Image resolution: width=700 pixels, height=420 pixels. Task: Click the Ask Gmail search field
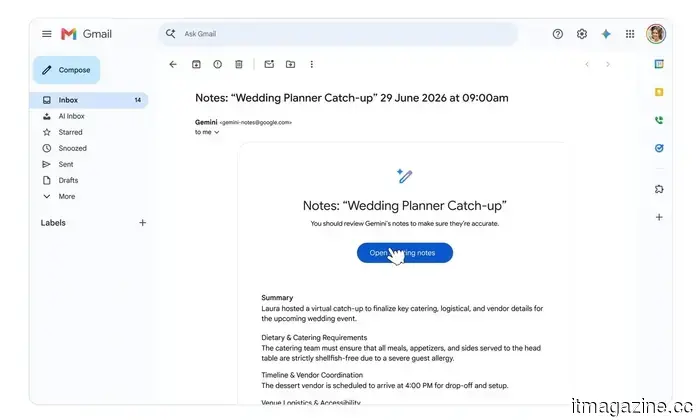338,34
